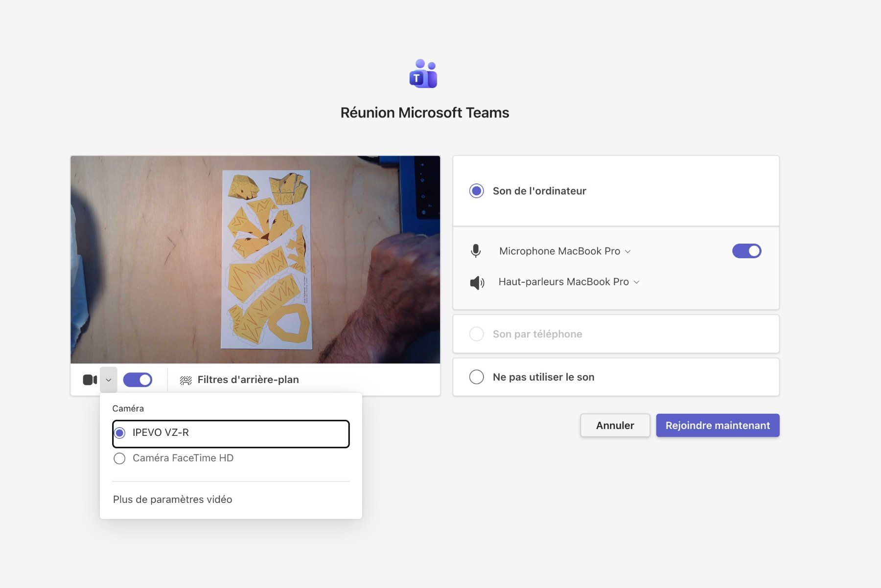
Task: Click Filtres d'arrière-plan label
Action: pyautogui.click(x=248, y=380)
